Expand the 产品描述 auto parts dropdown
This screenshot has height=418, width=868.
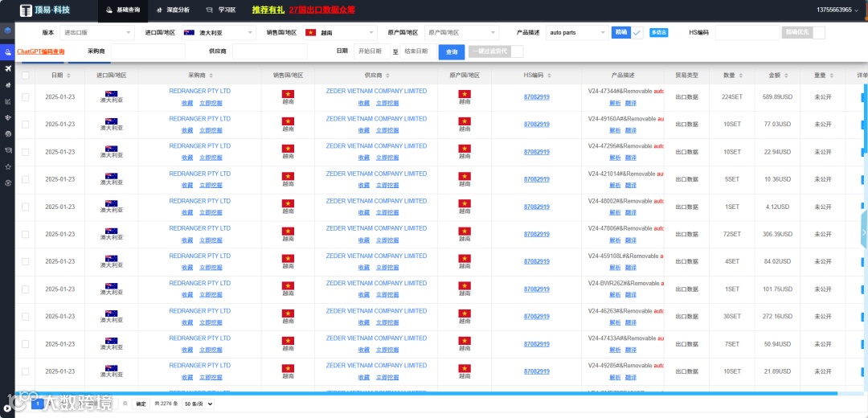577,33
